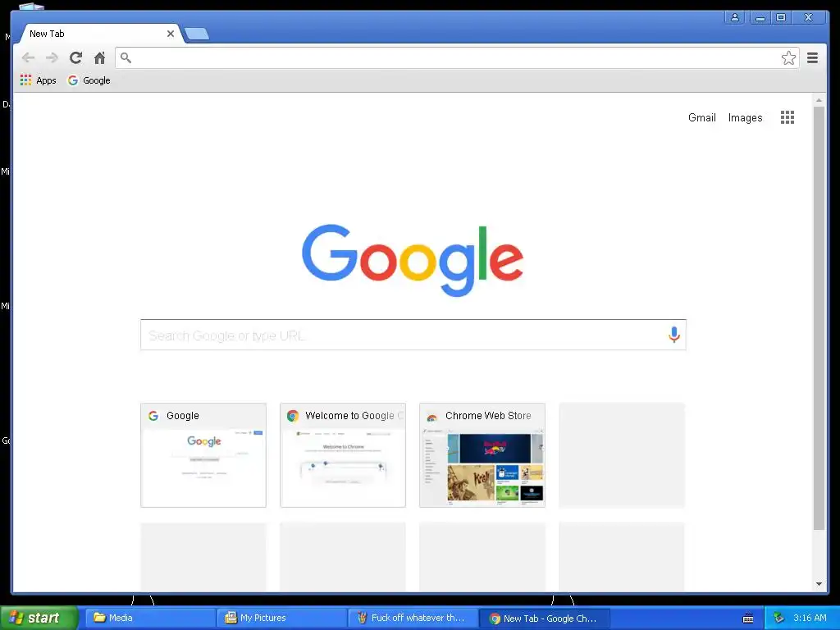Bookmark this page with the star icon

pos(788,58)
